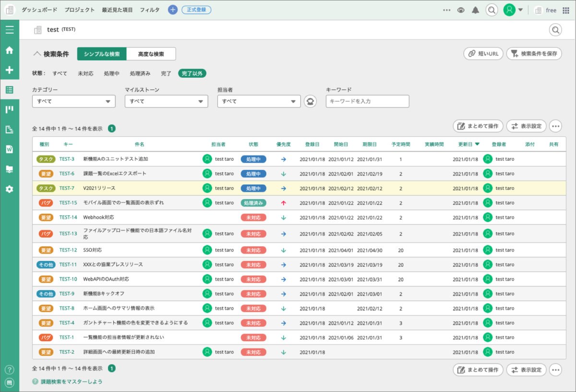Open the マイルストーン dropdown
This screenshot has height=392, width=576.
(x=166, y=101)
